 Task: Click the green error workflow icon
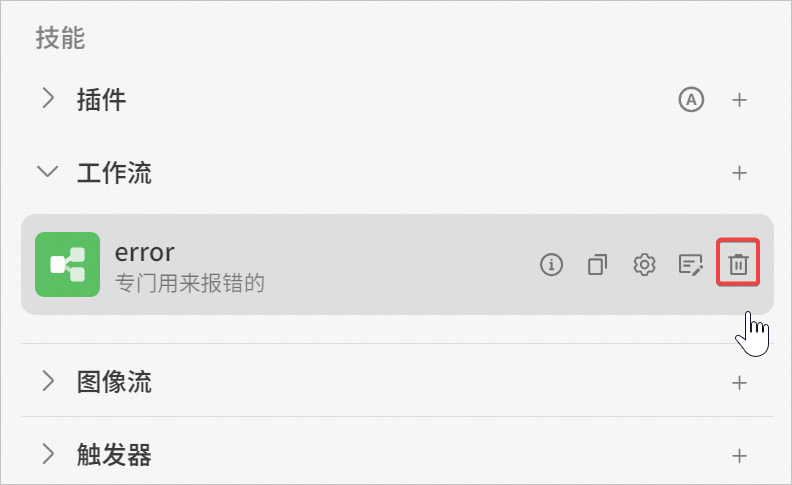click(68, 264)
